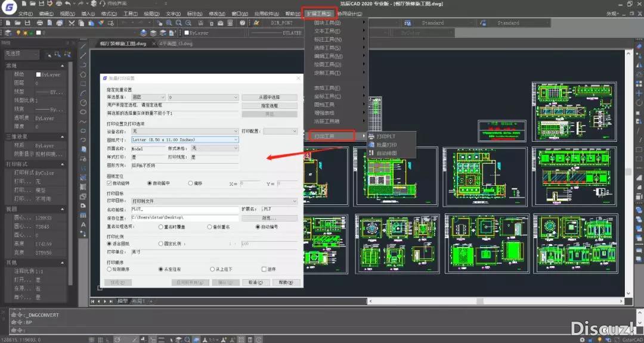Image resolution: width=644 pixels, height=343 pixels.
Task: Click the printer icon in standard toolbar
Action: tap(38, 23)
